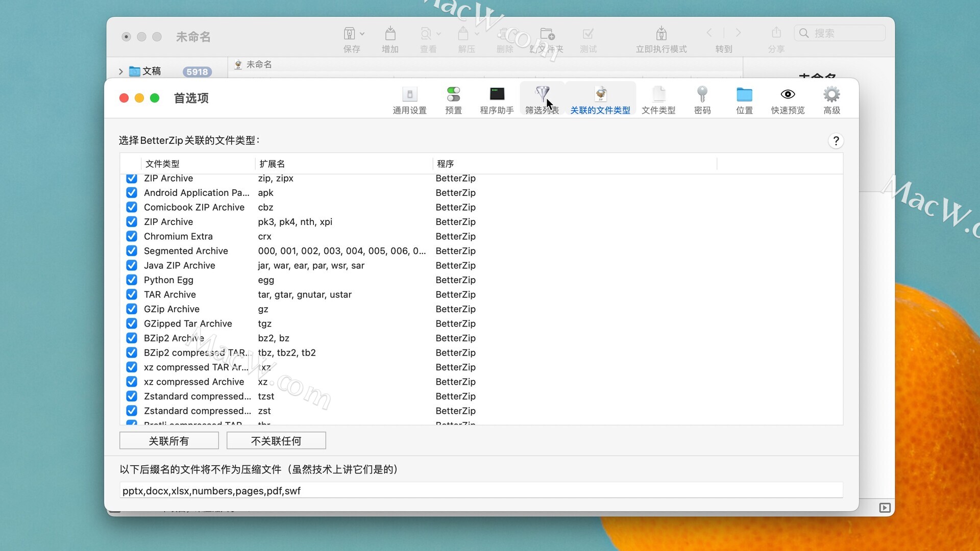
Task: Select the 关联的文件类型 tab
Action: coord(600,99)
